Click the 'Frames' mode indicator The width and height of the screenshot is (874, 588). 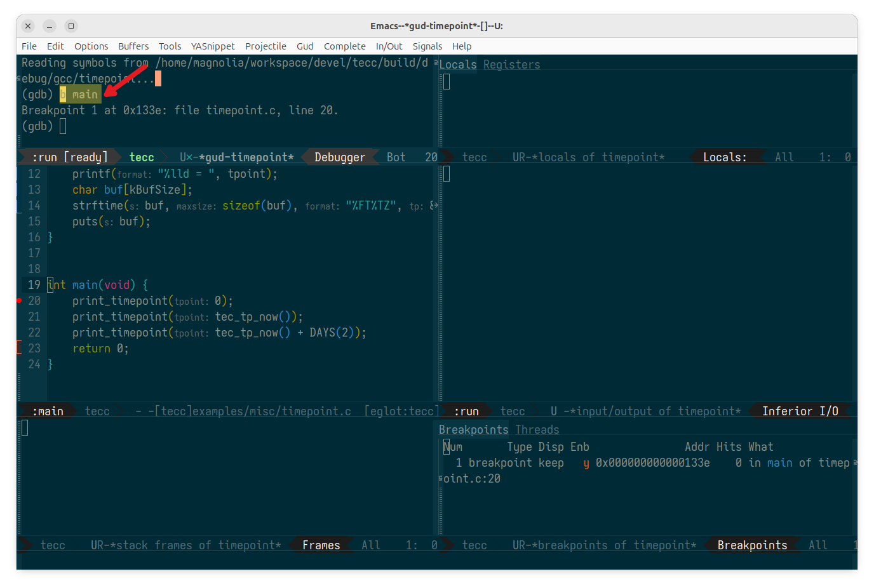pyautogui.click(x=321, y=545)
